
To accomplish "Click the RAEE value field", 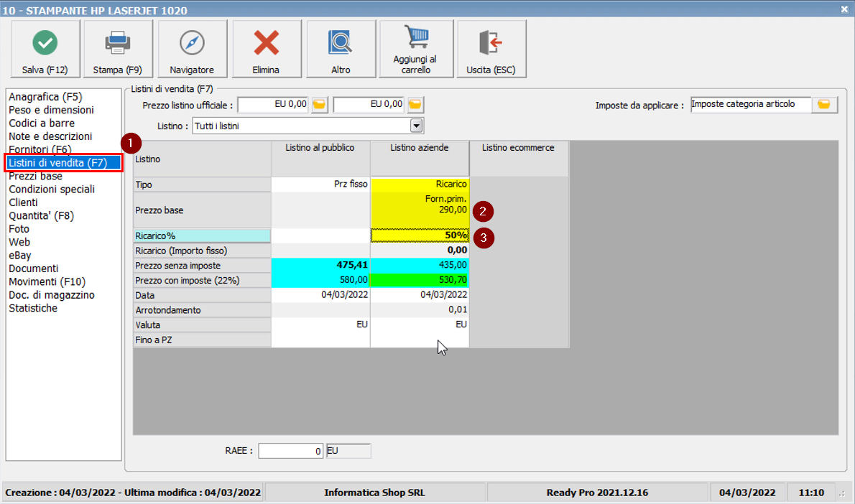I will click(291, 451).
